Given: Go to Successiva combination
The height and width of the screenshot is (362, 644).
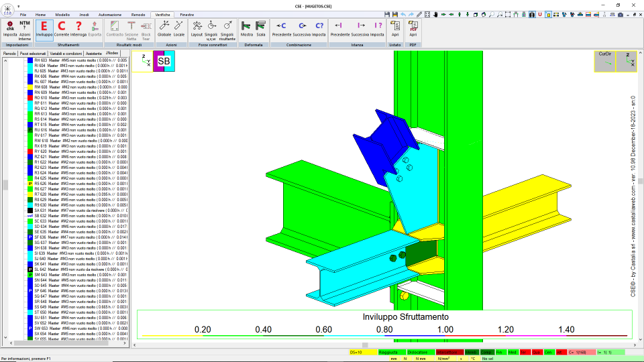Looking at the screenshot, I should click(302, 29).
